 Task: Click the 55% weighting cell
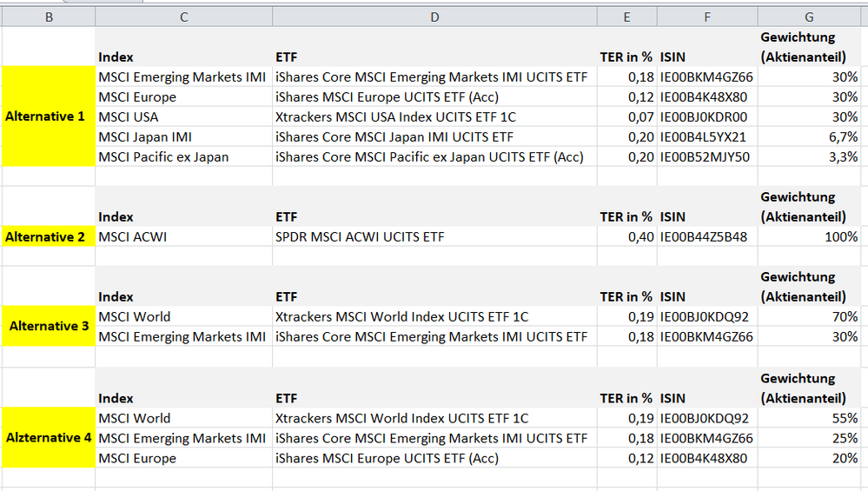click(x=808, y=418)
